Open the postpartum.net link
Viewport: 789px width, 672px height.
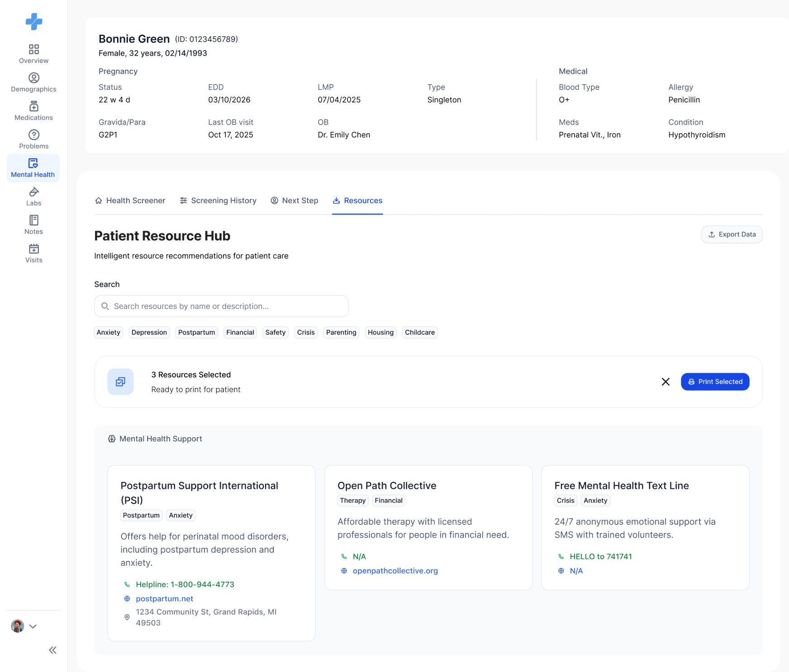(165, 599)
